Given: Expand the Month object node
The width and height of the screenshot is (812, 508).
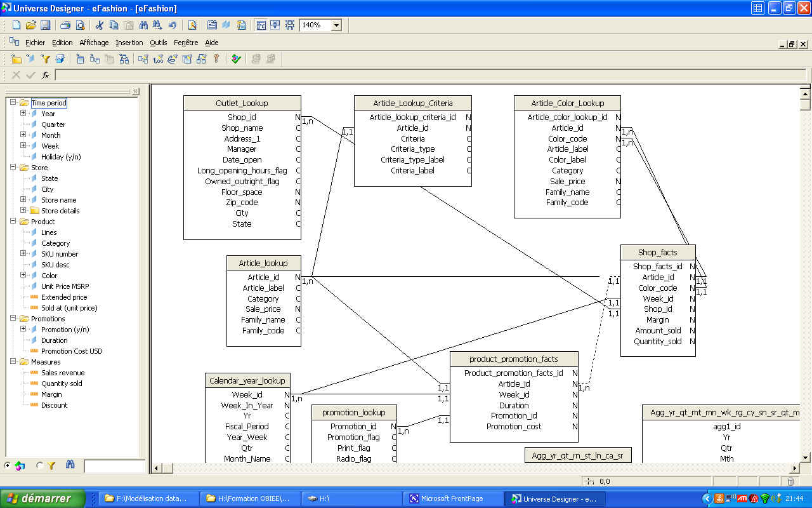Looking at the screenshot, I should click(x=23, y=135).
